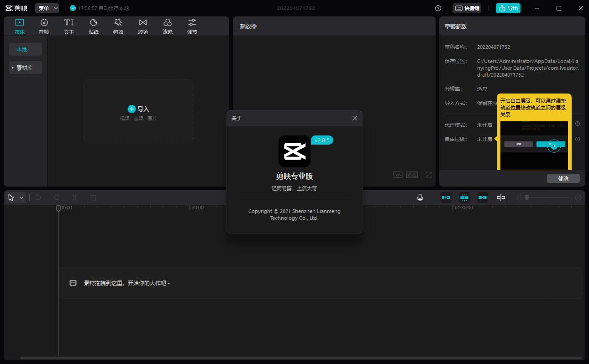Viewport: 589px width, 364px height.
Task: Toggle the preview axis icon
Action: pos(501,198)
